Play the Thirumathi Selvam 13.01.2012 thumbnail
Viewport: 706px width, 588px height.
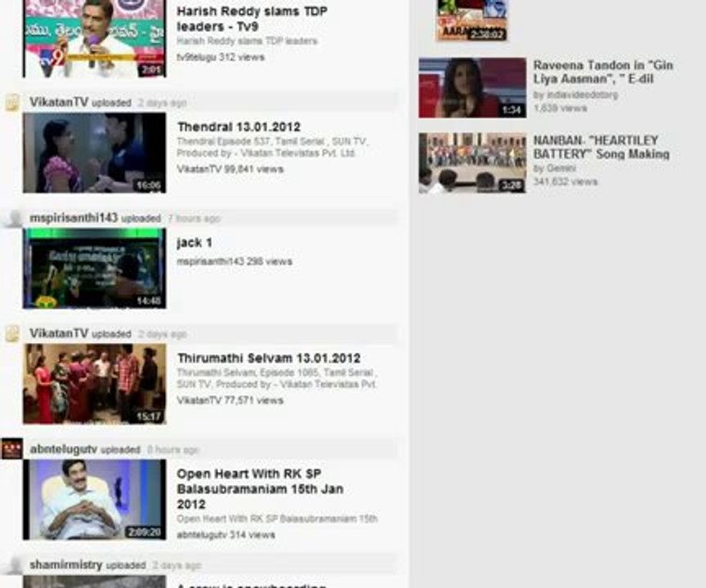95,384
